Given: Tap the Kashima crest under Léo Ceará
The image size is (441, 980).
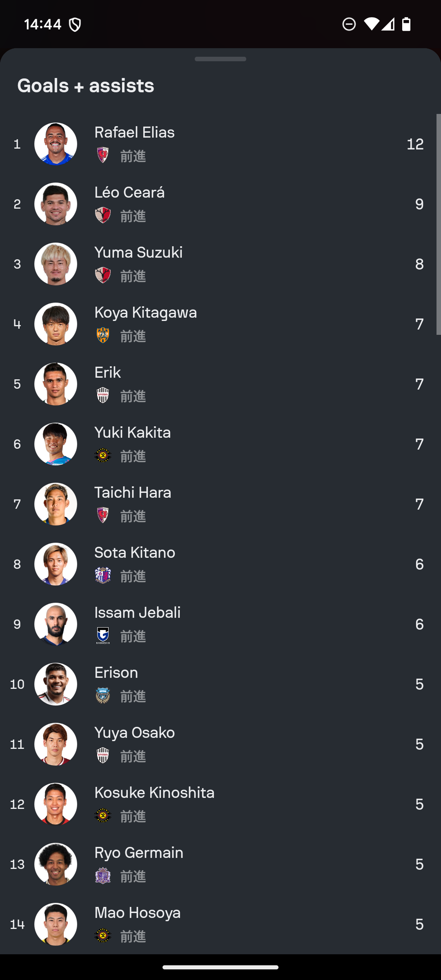Looking at the screenshot, I should tap(103, 215).
